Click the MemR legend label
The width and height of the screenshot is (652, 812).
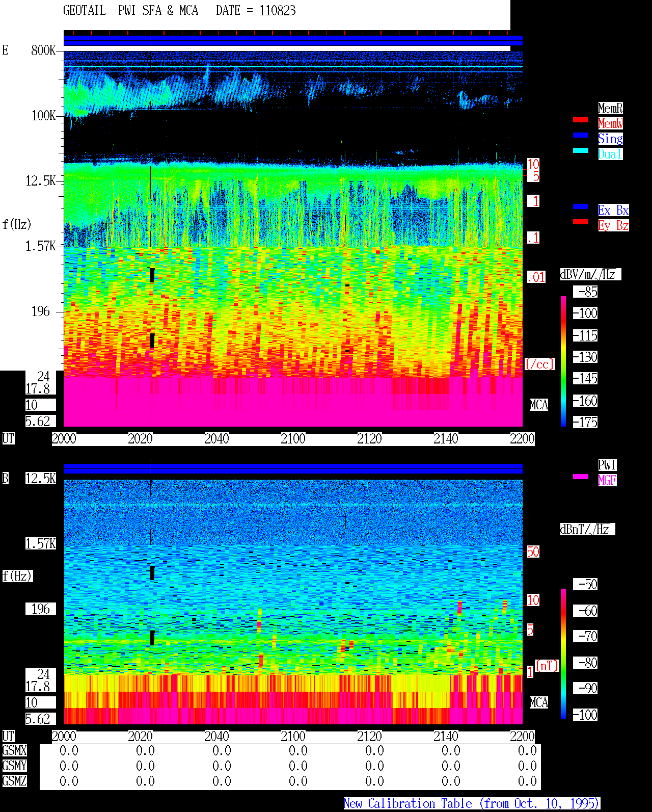(x=610, y=108)
